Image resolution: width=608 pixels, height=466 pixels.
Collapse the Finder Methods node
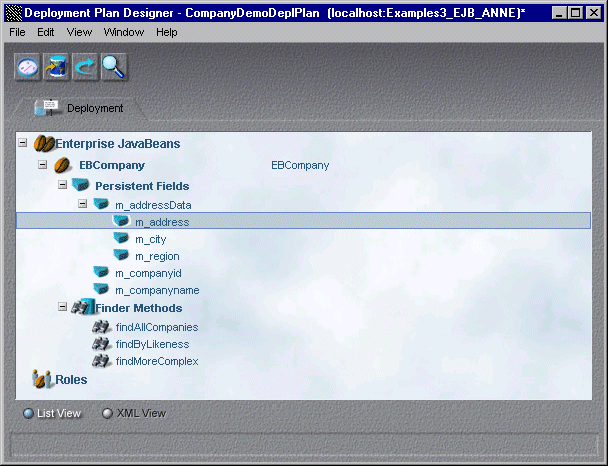pyautogui.click(x=62, y=307)
